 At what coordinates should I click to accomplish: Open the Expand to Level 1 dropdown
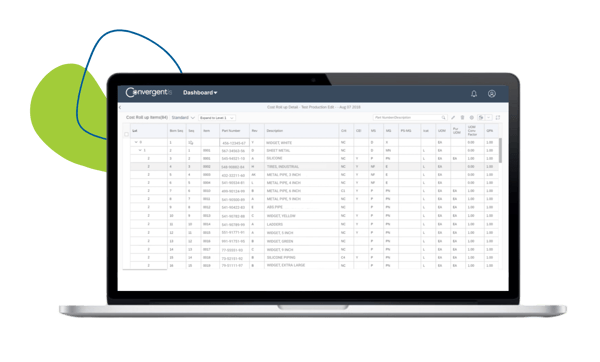(x=217, y=118)
